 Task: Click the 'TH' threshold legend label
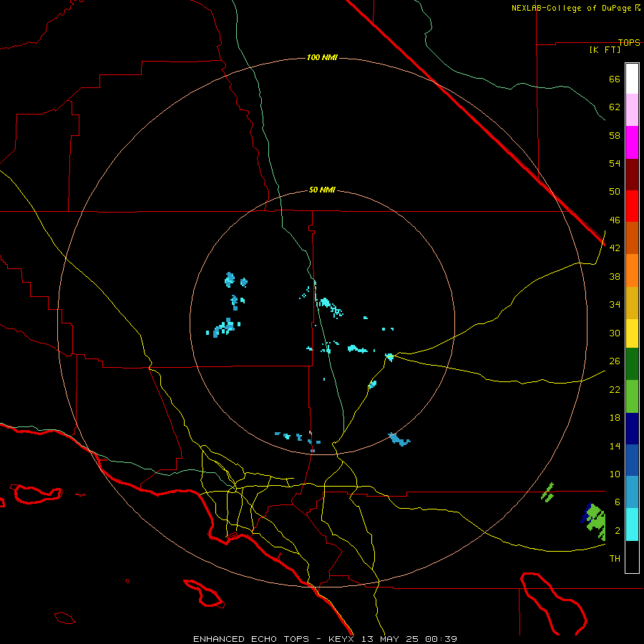tap(615, 558)
